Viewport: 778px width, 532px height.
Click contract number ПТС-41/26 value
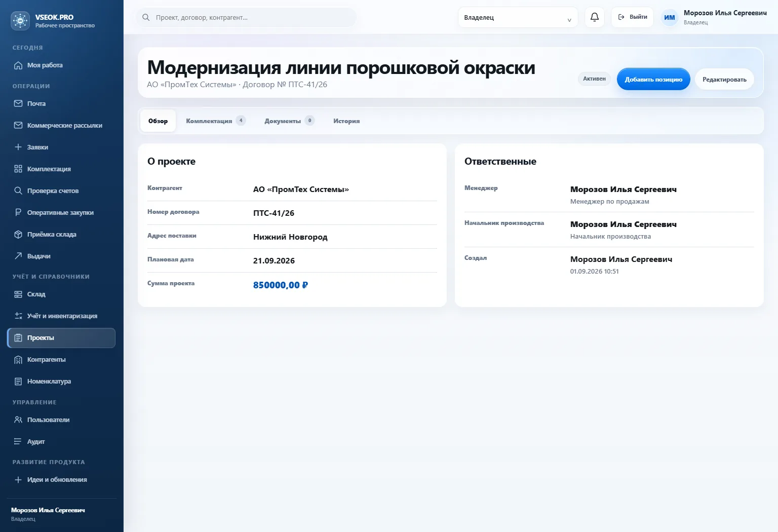pyautogui.click(x=274, y=213)
